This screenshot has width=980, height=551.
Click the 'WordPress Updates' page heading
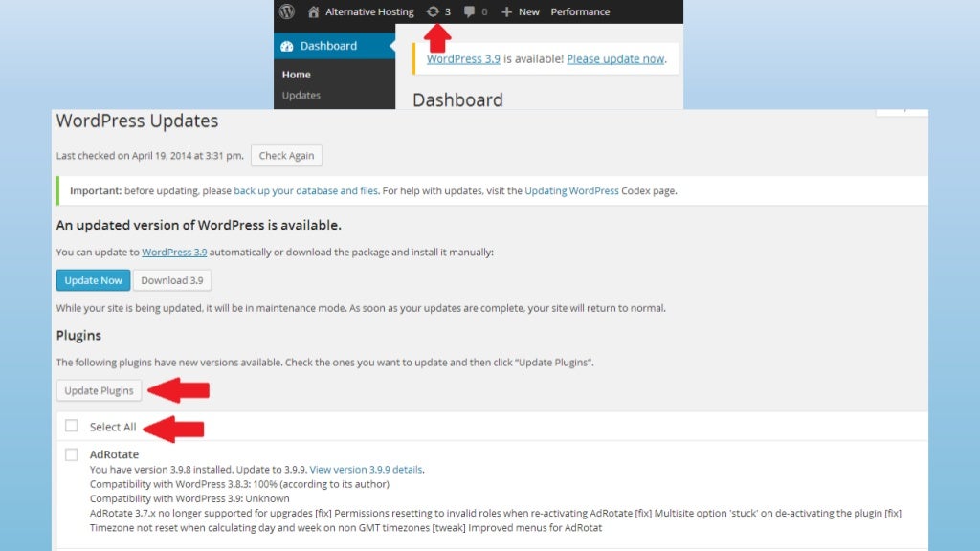pyautogui.click(x=138, y=121)
